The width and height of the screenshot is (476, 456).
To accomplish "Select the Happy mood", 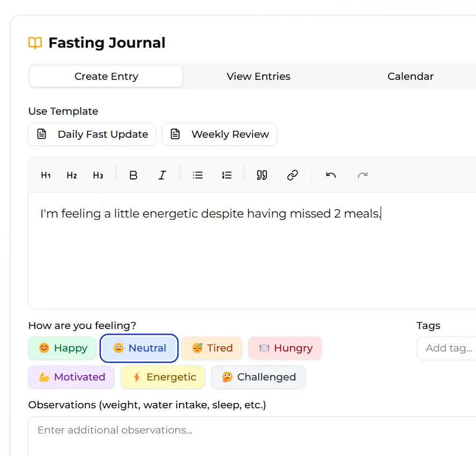I will [x=63, y=348].
